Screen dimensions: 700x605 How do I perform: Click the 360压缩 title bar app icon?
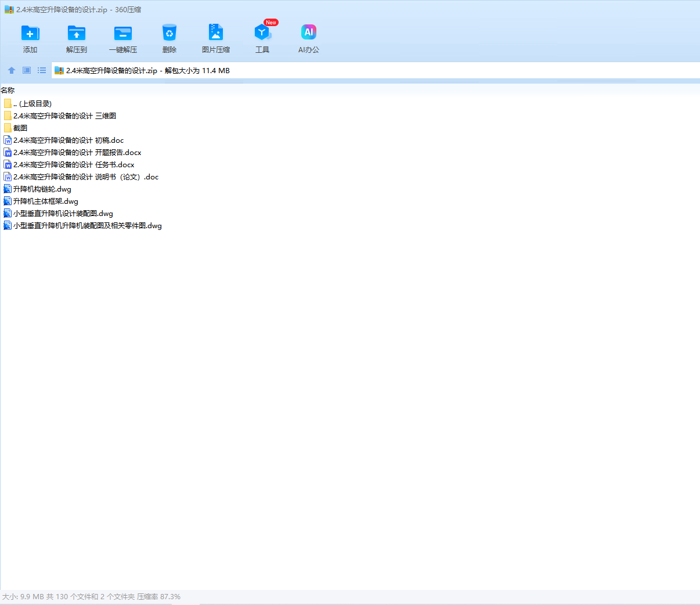click(x=9, y=10)
